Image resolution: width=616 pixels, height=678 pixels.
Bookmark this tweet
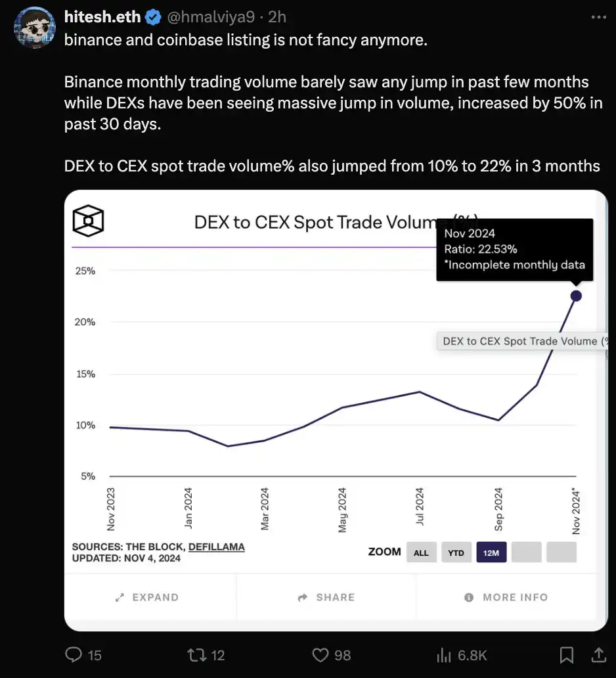[x=566, y=654]
